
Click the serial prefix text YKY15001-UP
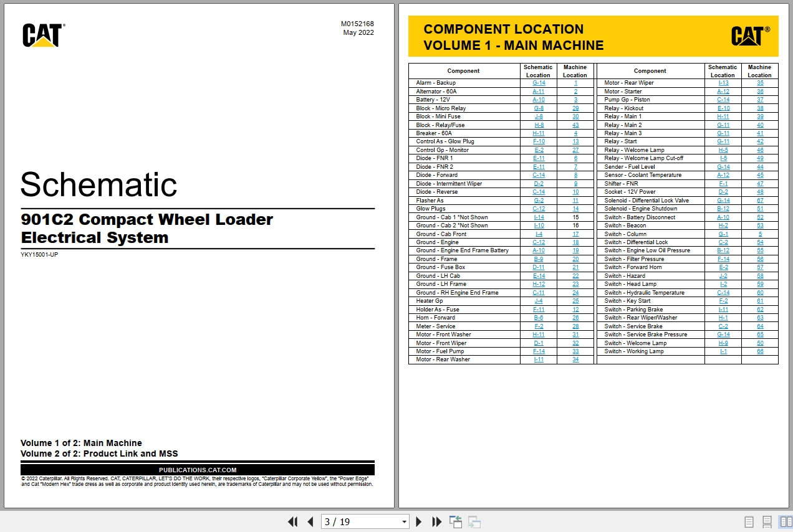39,254
